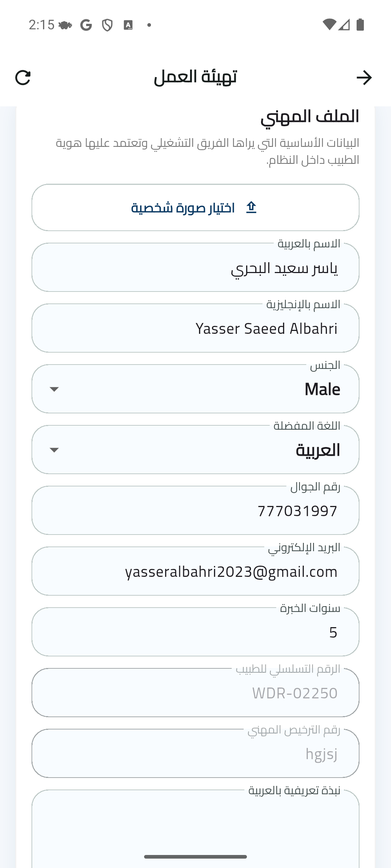Expand the preferred language dropdown
This screenshot has height=868, width=391.
195,450
